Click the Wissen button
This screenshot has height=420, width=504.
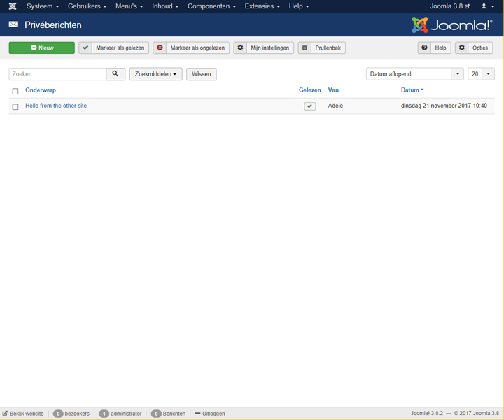click(x=202, y=74)
